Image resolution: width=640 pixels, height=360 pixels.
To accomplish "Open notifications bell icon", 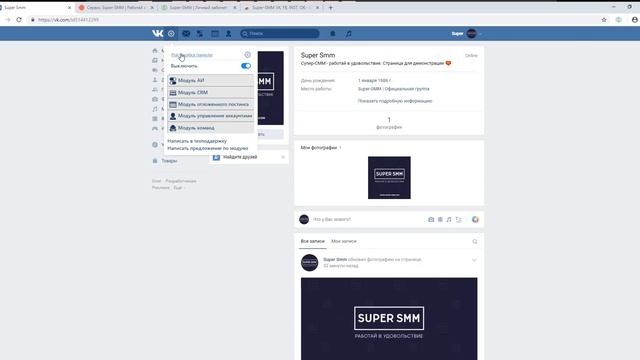I will point(333,33).
